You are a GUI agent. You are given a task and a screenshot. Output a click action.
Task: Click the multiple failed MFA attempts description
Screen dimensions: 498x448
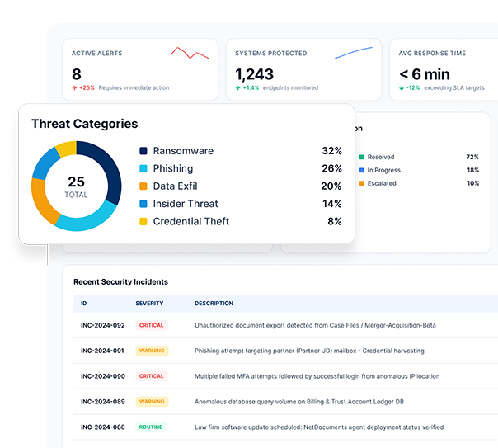pos(317,376)
